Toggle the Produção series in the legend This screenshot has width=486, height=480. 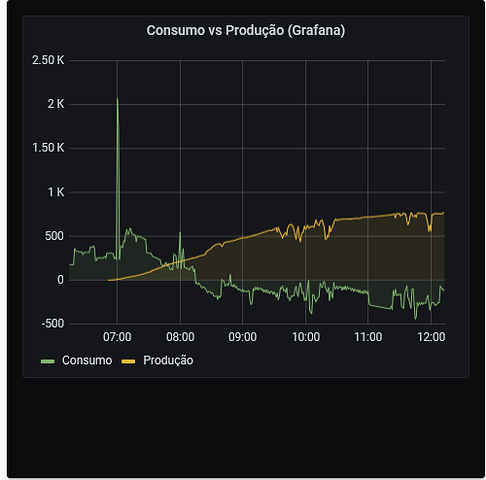[x=168, y=361]
